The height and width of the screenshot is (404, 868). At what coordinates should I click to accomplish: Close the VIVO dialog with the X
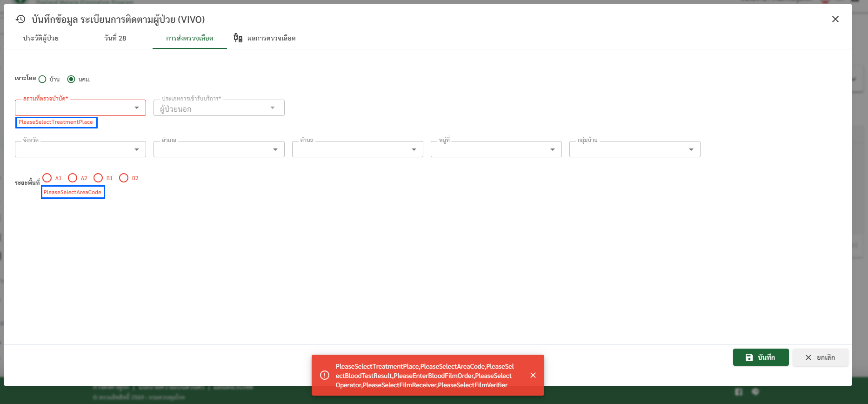click(835, 19)
